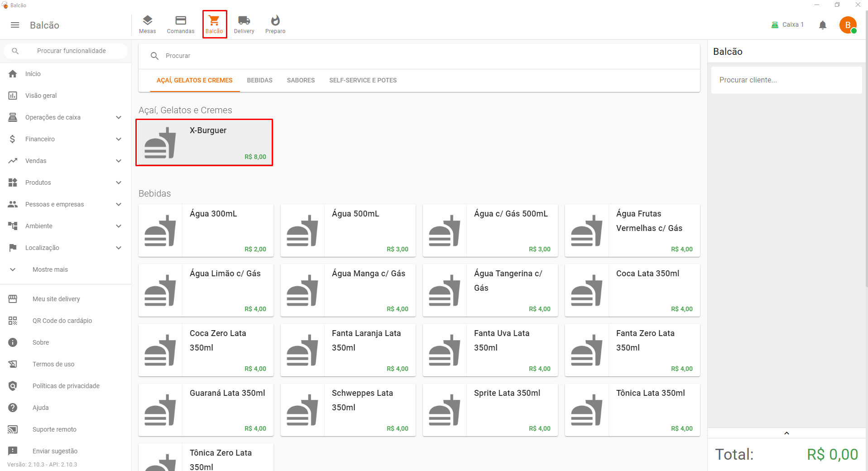
Task: Add Guaraná Lata 350ml card
Action: coord(206,410)
